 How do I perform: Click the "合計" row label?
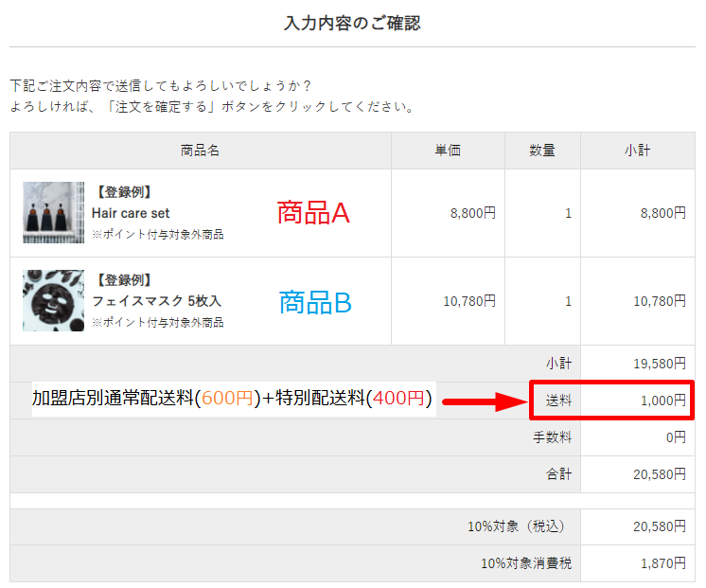pos(558,474)
